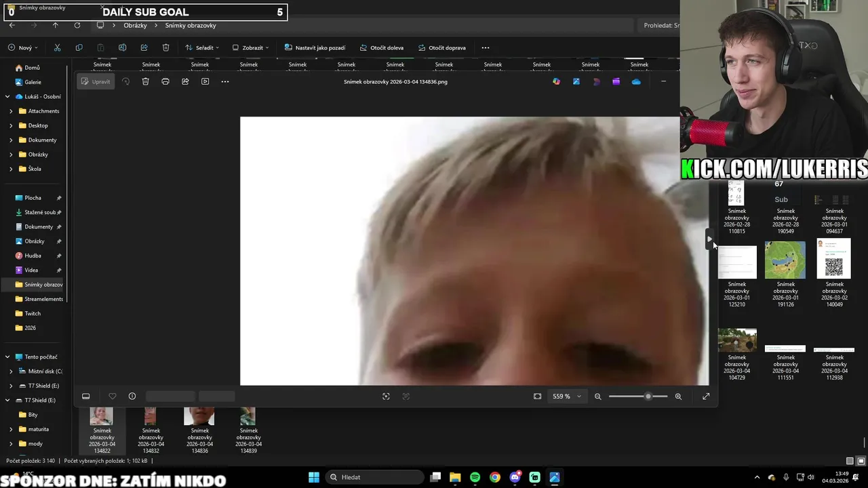Go up one folder with up arrow
This screenshot has width=868, height=488.
[x=56, y=25]
